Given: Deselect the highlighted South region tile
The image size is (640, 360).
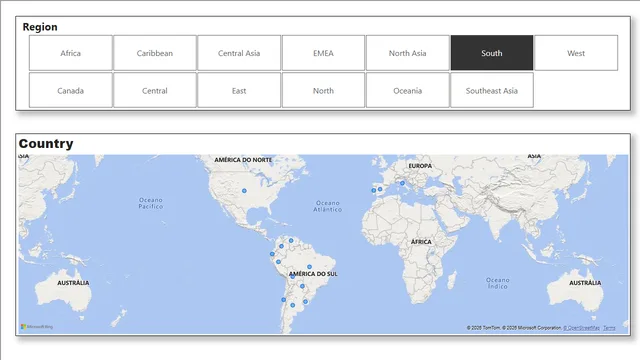Looking at the screenshot, I should (x=492, y=53).
